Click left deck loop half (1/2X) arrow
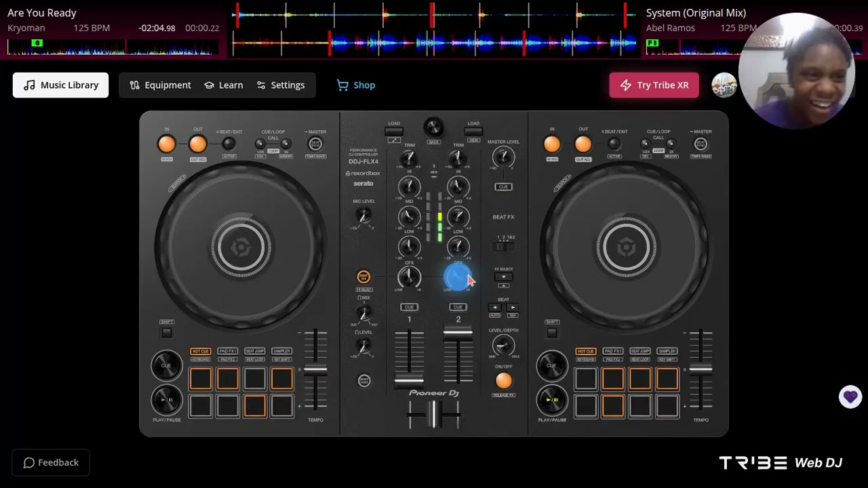Viewport: 868px width, 488px height. 260,144
